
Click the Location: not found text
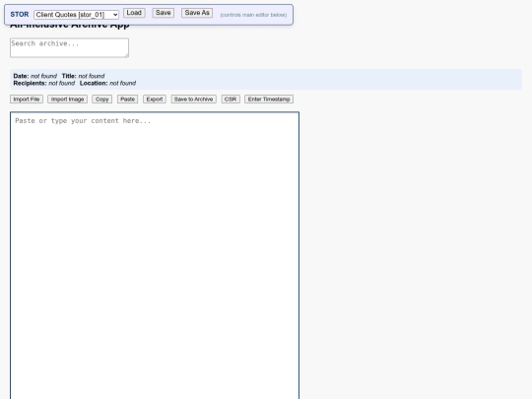[108, 83]
